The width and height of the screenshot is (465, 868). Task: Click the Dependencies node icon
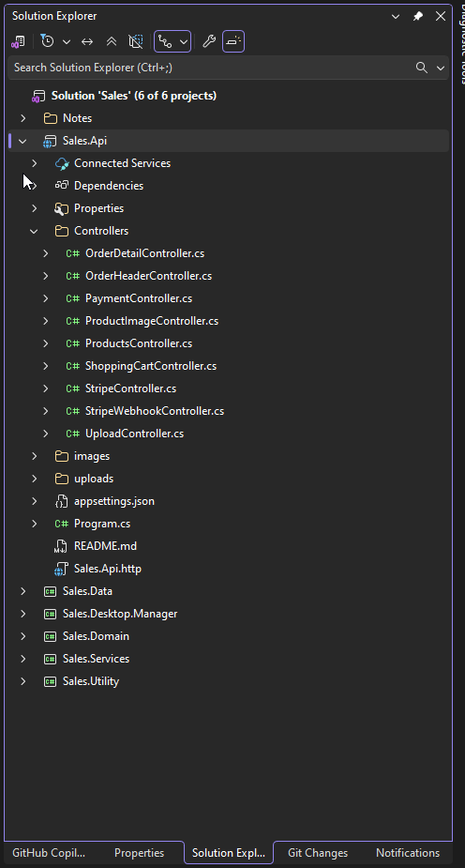(x=62, y=186)
